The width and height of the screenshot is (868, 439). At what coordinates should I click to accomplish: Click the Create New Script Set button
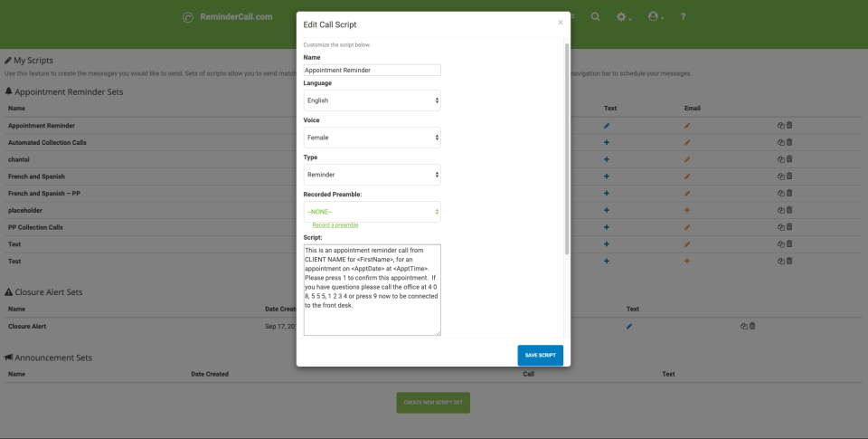coord(433,403)
